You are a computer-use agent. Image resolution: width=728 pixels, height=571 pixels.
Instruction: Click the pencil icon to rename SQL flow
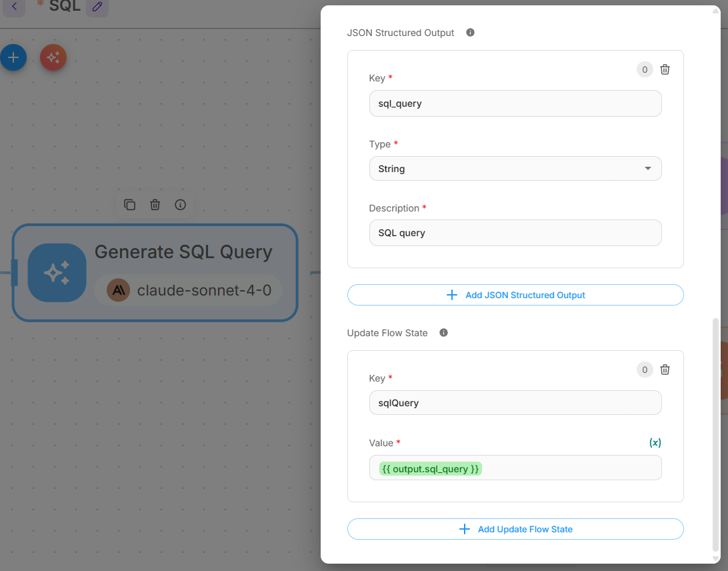click(x=97, y=7)
